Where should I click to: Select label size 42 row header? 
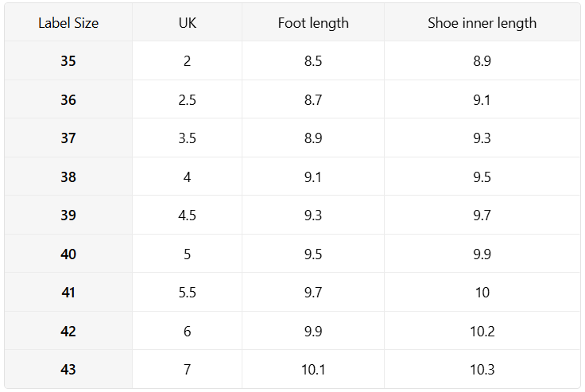point(68,331)
